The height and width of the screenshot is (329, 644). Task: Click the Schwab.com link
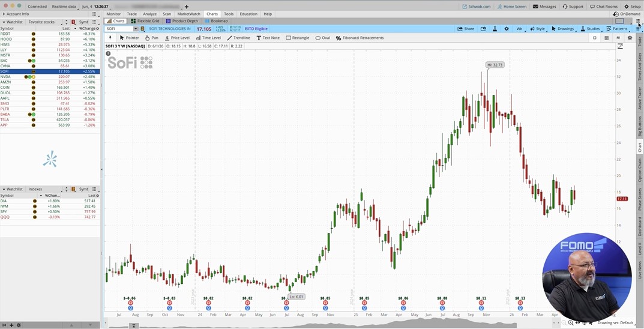pyautogui.click(x=476, y=7)
